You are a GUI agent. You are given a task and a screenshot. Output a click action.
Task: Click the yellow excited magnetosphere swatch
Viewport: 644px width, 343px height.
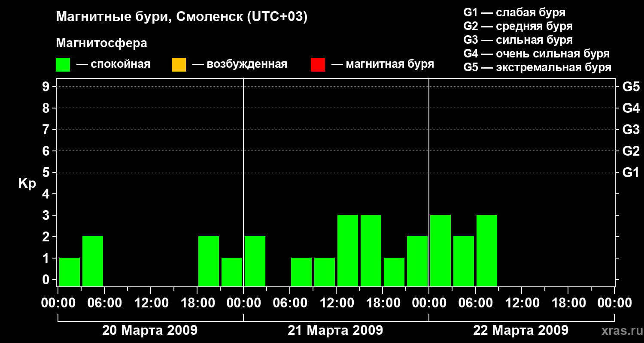point(179,65)
